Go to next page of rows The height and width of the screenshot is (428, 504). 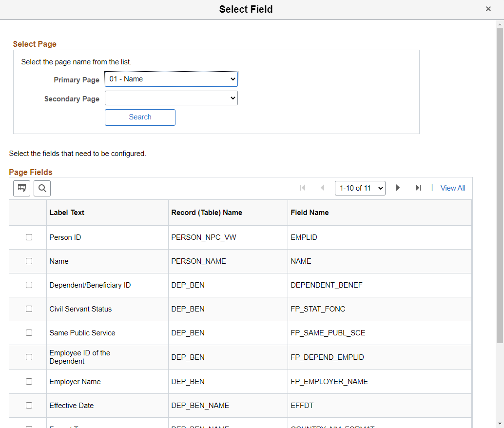pyautogui.click(x=398, y=188)
